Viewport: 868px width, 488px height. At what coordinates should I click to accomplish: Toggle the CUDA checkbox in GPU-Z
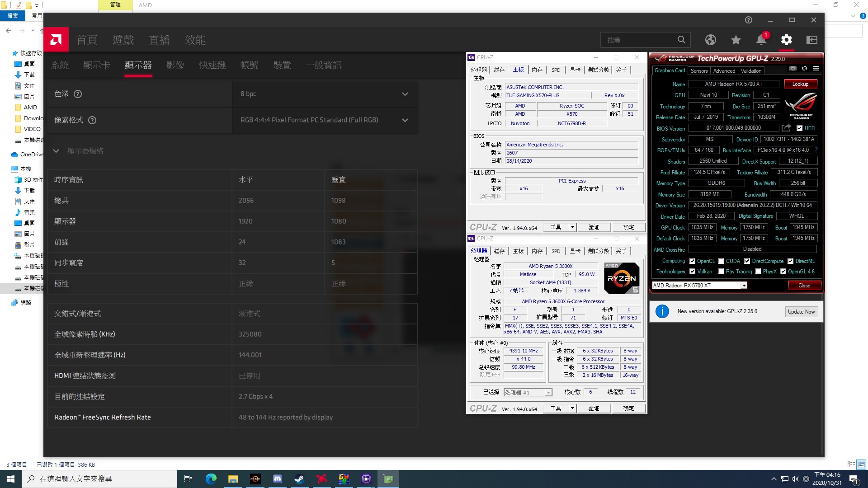[x=722, y=261]
